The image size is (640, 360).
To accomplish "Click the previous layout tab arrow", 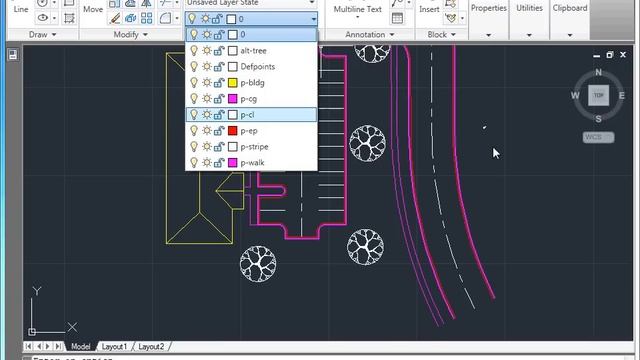I will 38,347.
